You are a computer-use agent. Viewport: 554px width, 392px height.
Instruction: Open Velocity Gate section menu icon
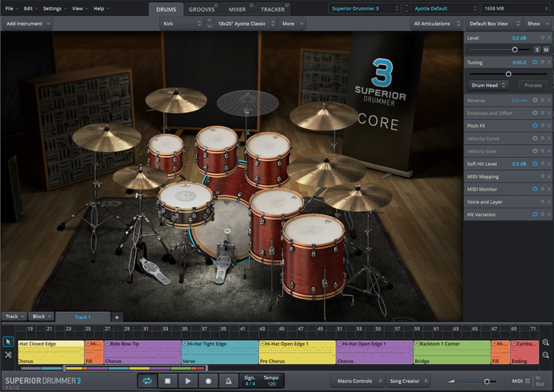click(542, 151)
